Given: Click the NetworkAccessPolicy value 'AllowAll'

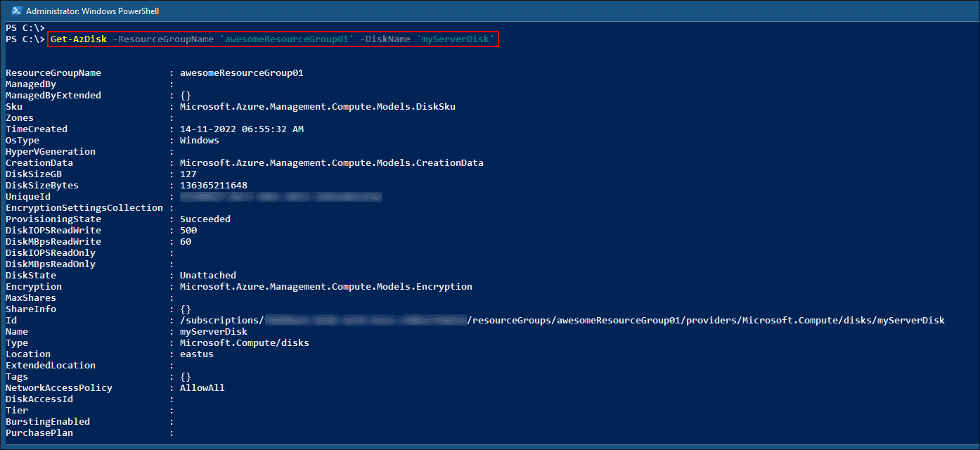Looking at the screenshot, I should coord(202,387).
